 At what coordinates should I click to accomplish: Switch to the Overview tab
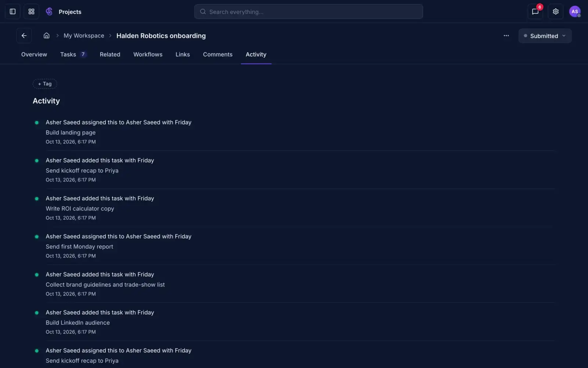tap(34, 54)
